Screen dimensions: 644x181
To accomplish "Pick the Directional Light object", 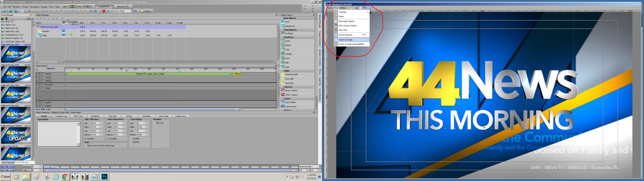I will pyautogui.click(x=291, y=74).
